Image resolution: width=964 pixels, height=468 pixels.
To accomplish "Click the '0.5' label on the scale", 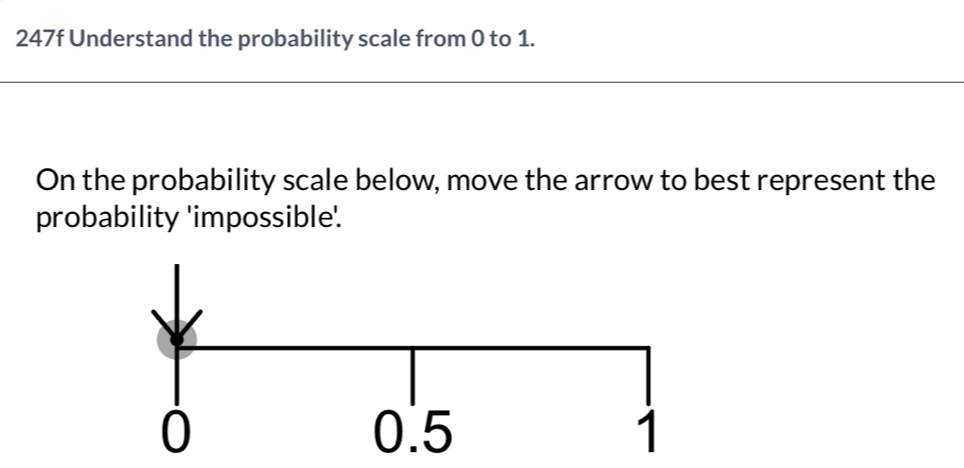I will click(412, 430).
